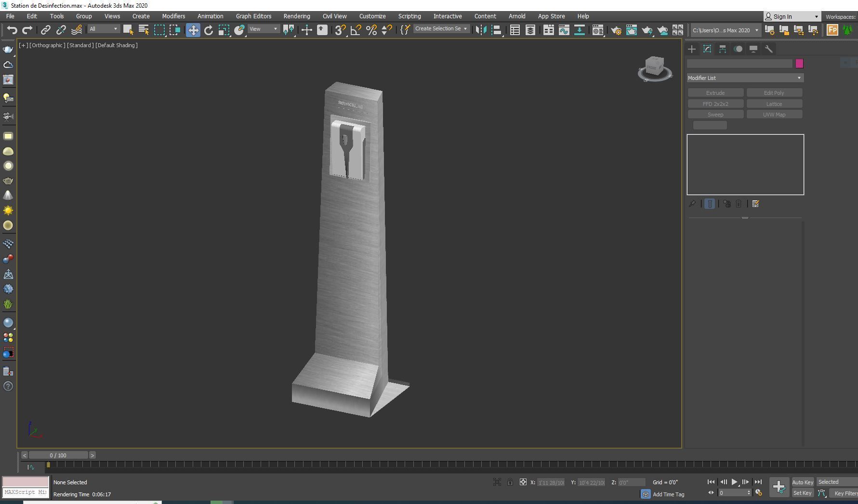This screenshot has width=858, height=504.
Task: Open the Curve Editor
Action: (x=564, y=30)
